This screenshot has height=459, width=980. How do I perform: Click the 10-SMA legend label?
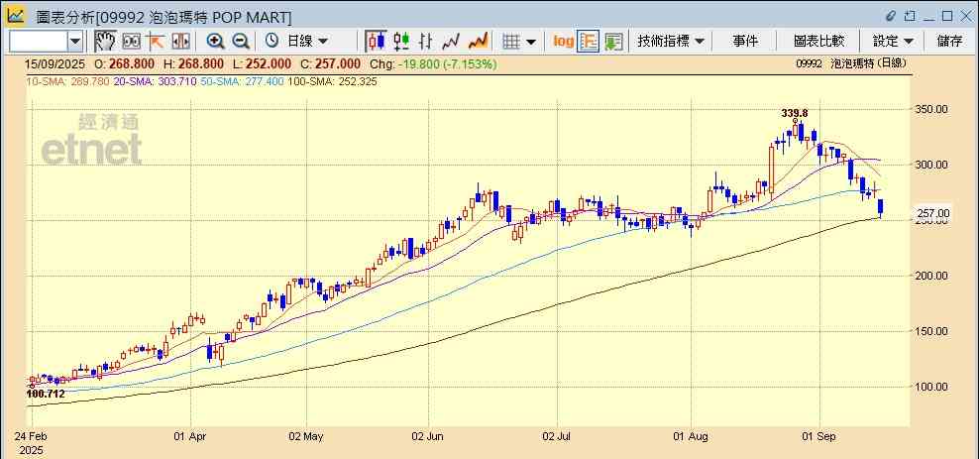click(67, 81)
